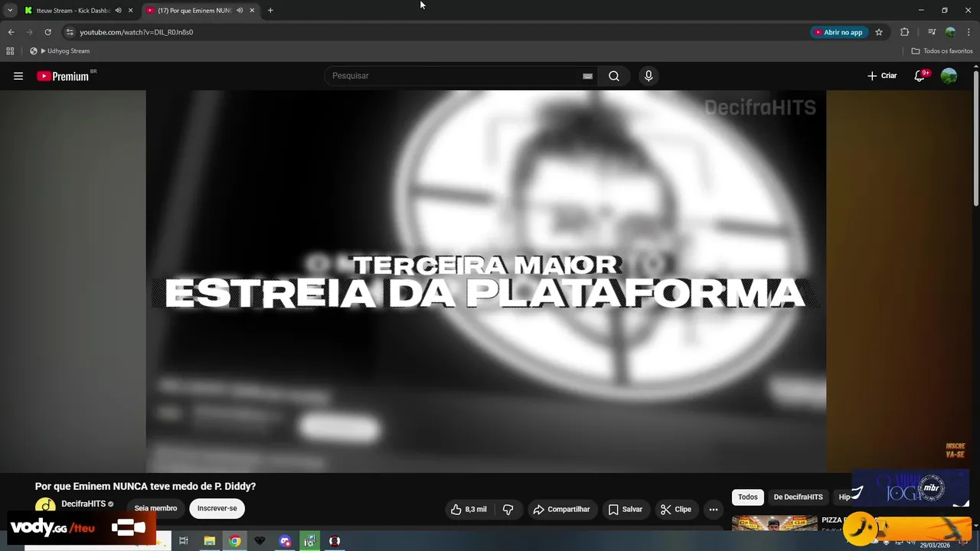Click the Seja membro button
The height and width of the screenshot is (551, 980).
click(155, 508)
